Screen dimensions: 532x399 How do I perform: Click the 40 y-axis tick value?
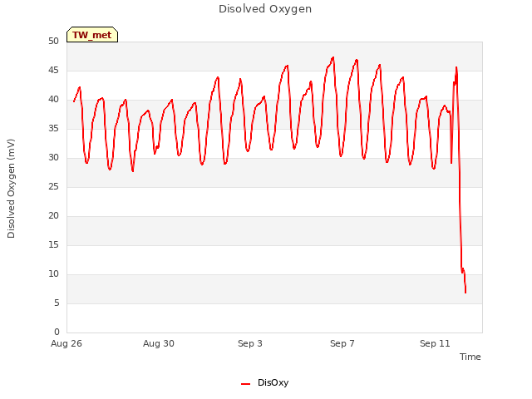coord(53,100)
